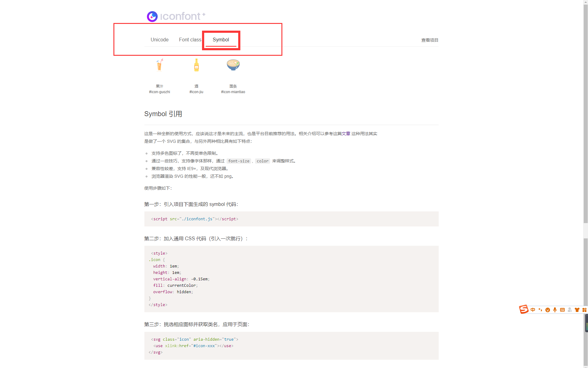Select the juice icon 果汁
588x368 pixels.
coord(159,65)
